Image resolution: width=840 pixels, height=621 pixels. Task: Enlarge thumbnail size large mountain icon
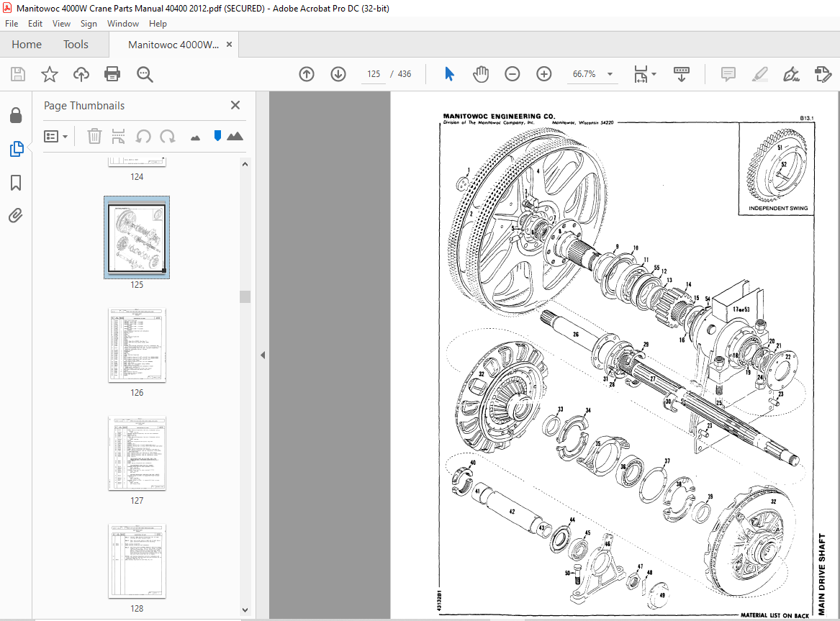(x=235, y=136)
